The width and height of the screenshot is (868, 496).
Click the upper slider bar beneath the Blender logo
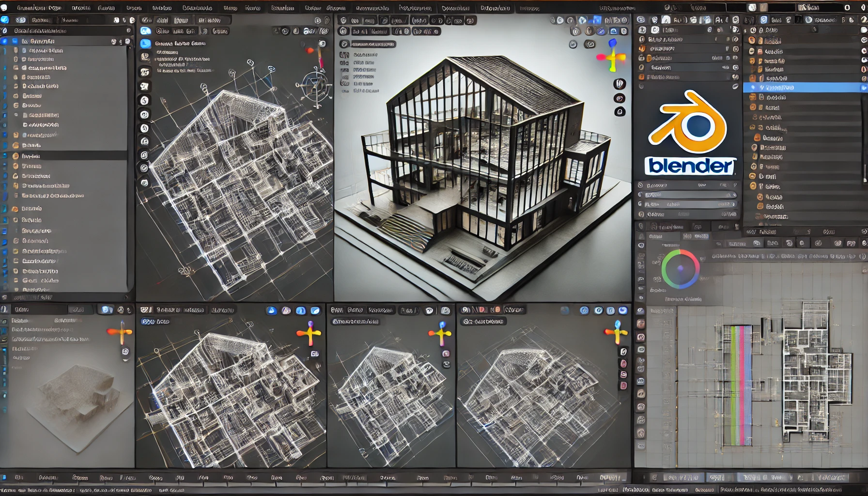[x=690, y=195]
